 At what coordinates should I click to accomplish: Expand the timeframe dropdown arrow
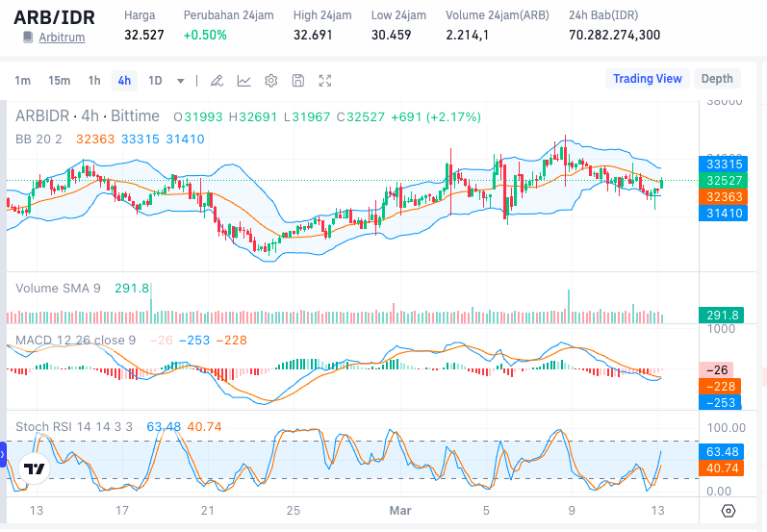click(181, 81)
